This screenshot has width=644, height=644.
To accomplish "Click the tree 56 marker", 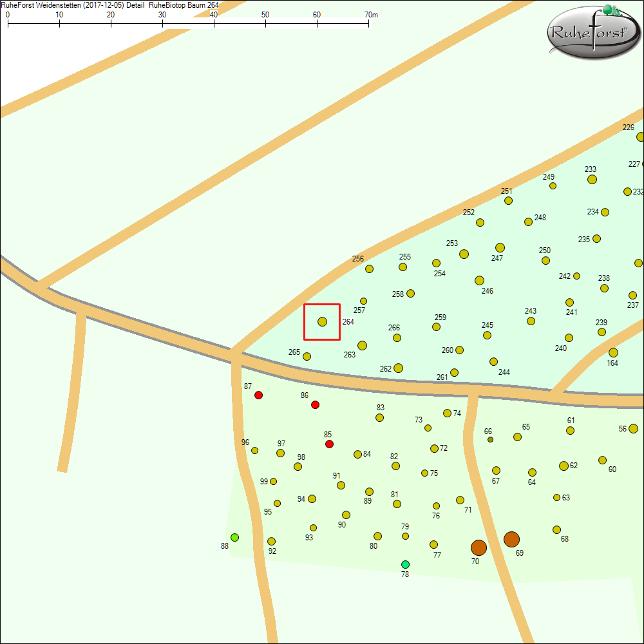I will [x=633, y=428].
